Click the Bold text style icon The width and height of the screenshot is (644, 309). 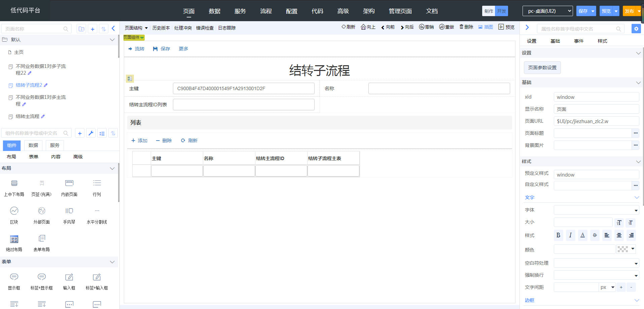(x=558, y=235)
